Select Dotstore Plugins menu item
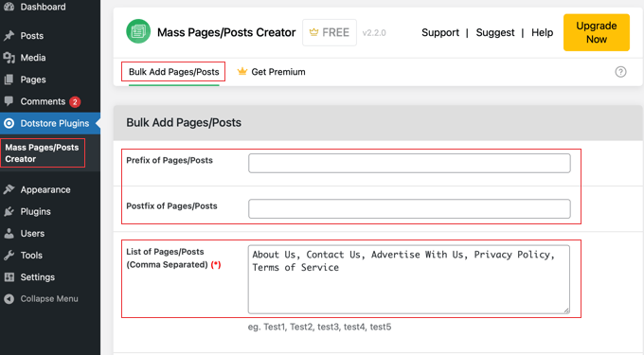The height and width of the screenshot is (355, 644). click(50, 123)
